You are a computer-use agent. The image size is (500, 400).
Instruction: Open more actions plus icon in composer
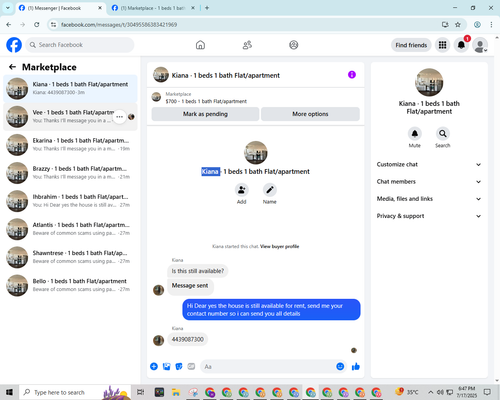click(x=154, y=367)
